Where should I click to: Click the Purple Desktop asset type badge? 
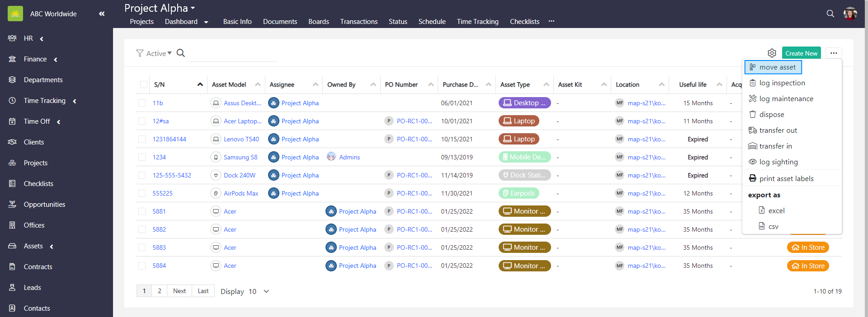coord(524,103)
